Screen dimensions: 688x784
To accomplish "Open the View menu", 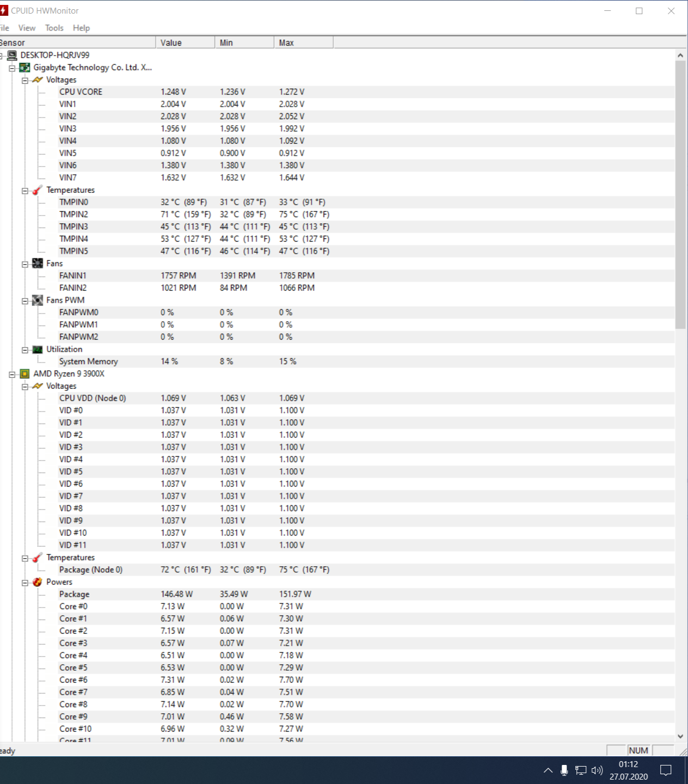I will pos(27,28).
